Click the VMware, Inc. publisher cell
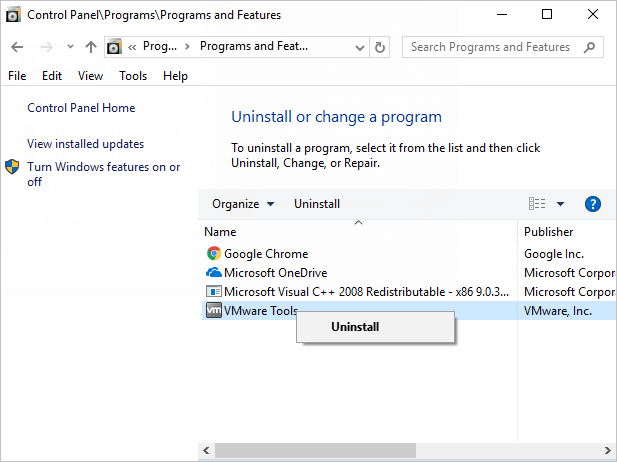617x462 pixels. click(x=558, y=311)
